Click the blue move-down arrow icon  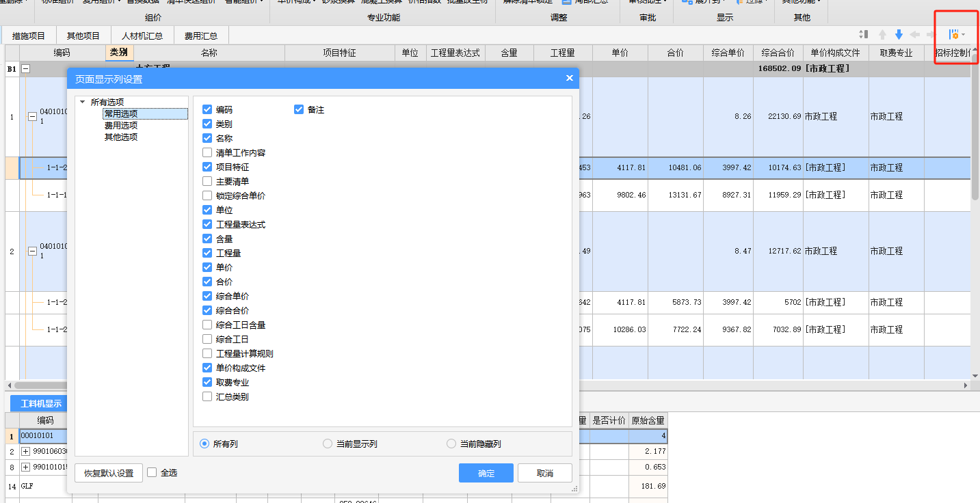pos(899,34)
